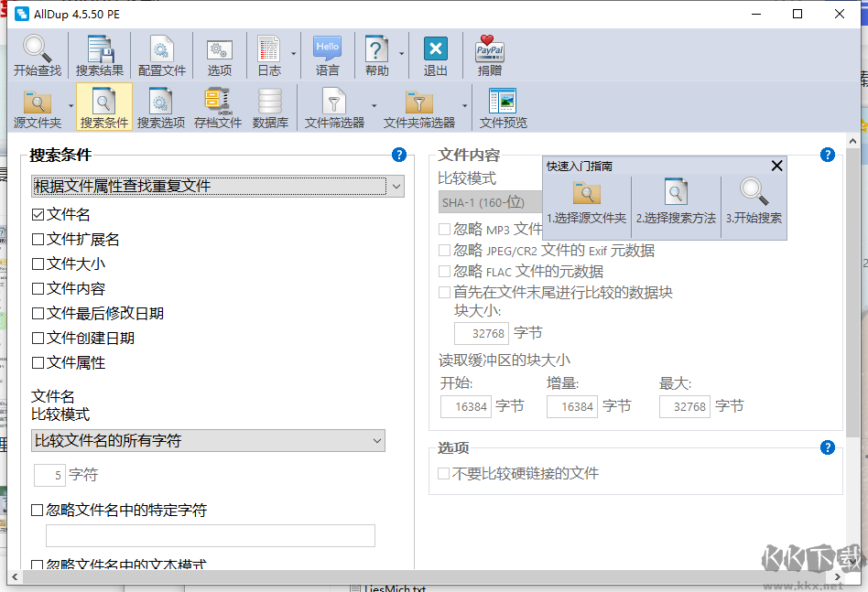868x592 pixels.
Task: Expand the 源文件夹 dropdown arrow
Action: click(x=71, y=105)
